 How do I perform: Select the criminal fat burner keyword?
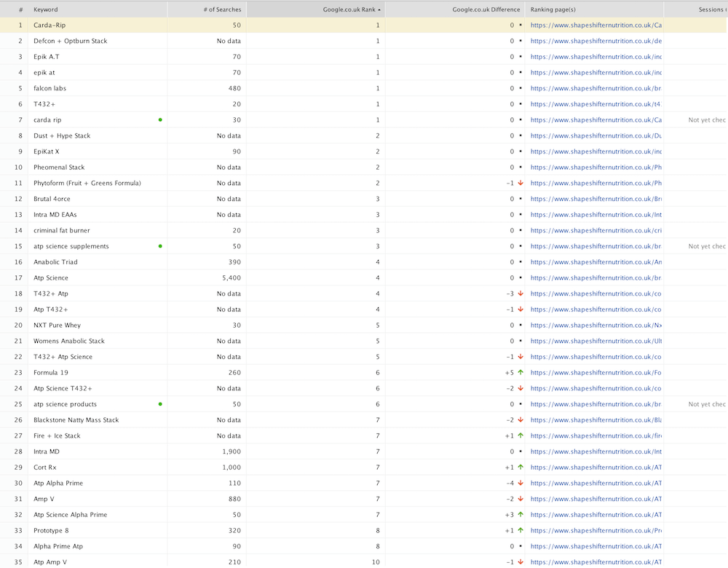click(62, 230)
